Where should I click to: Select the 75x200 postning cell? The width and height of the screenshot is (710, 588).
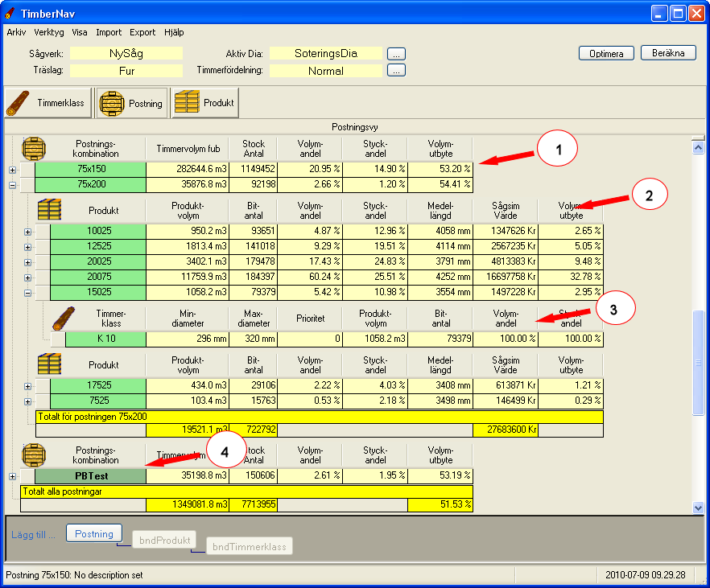tap(91, 185)
